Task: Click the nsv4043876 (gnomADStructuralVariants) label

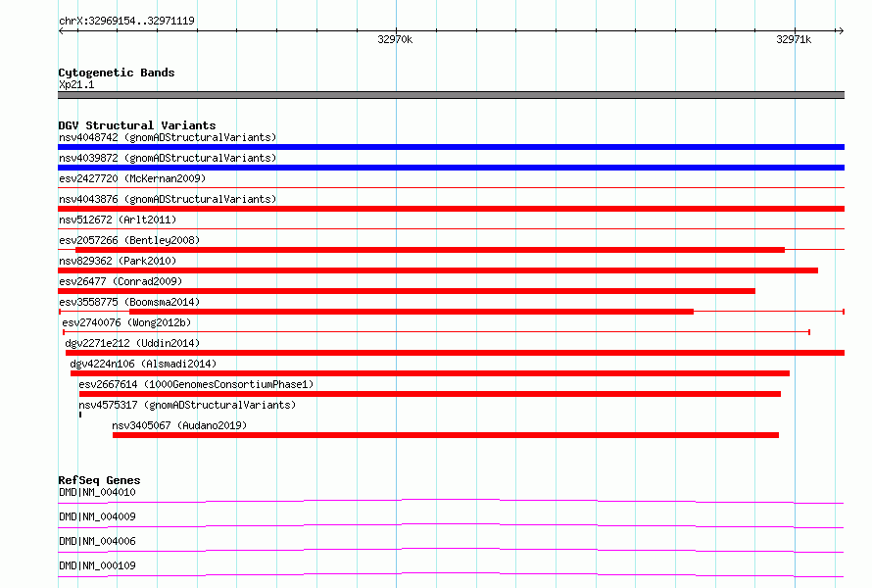Action: coord(168,199)
